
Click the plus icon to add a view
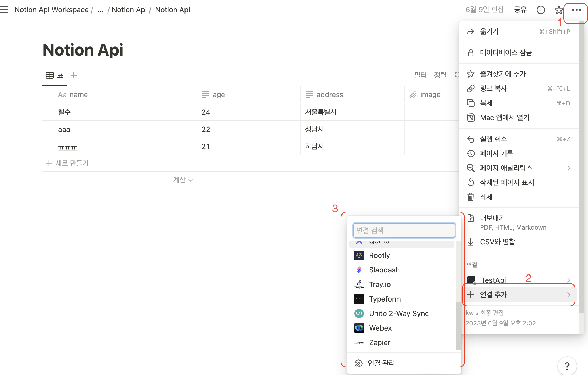[74, 75]
